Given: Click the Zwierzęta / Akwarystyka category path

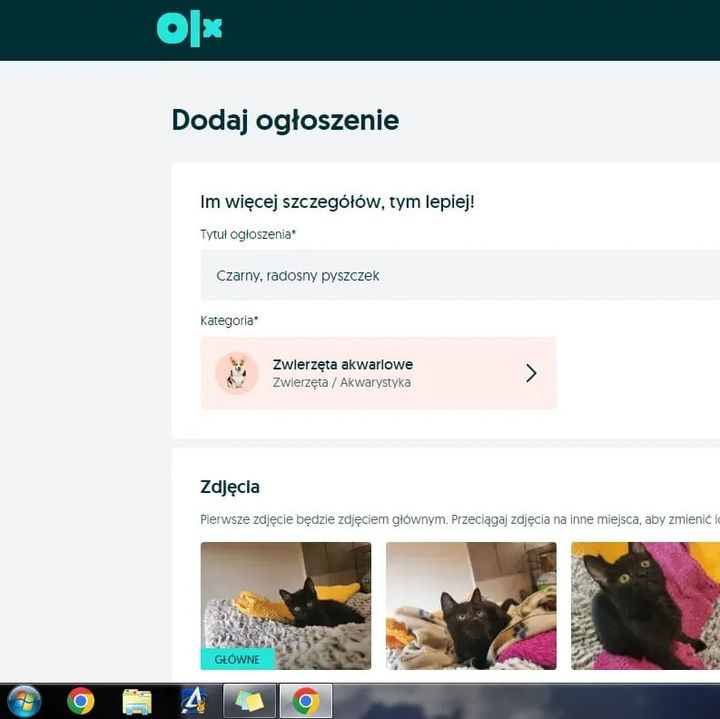Looking at the screenshot, I should [341, 383].
